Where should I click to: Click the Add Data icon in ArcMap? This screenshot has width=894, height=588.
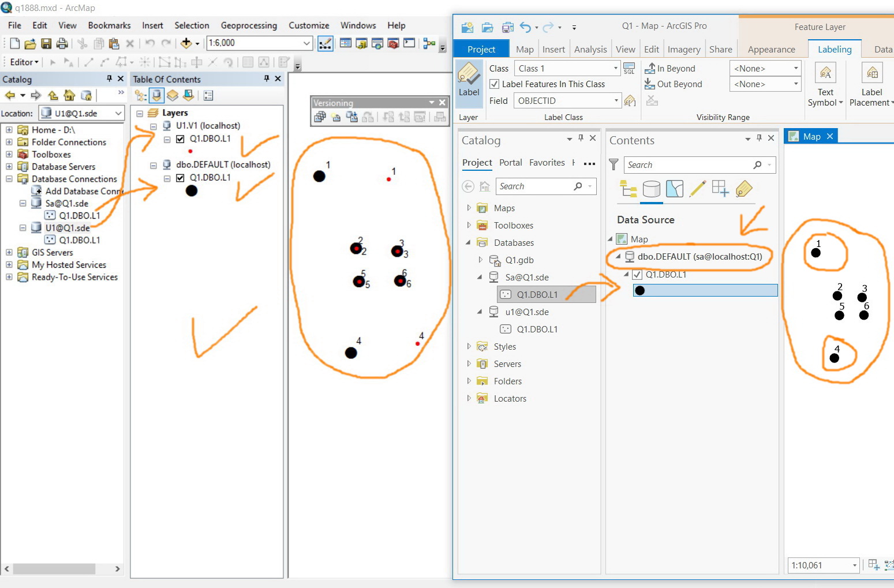point(186,43)
